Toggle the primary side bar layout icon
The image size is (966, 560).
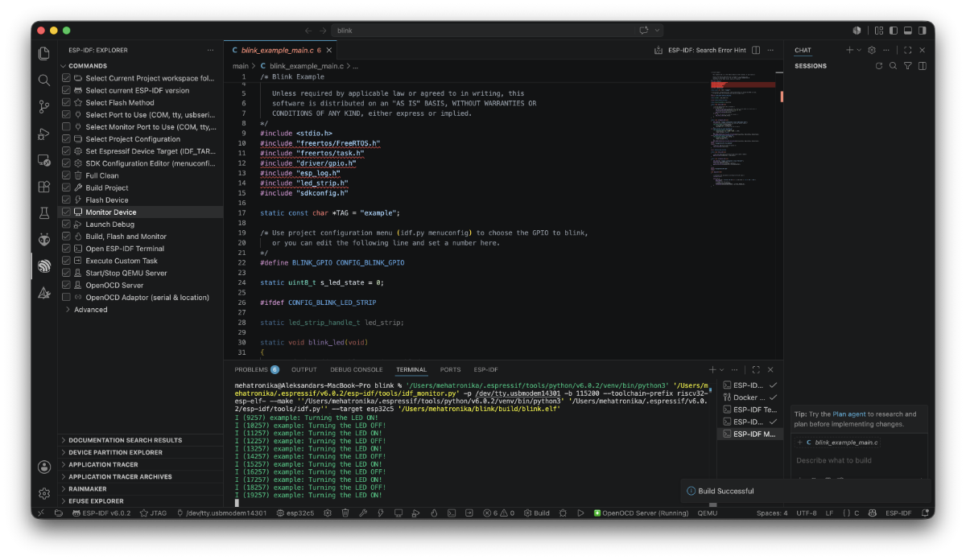(893, 31)
